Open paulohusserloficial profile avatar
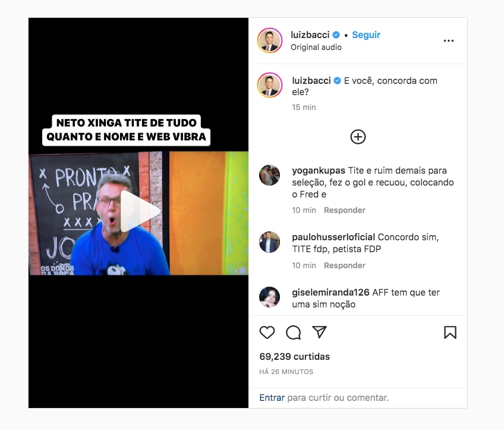The image size is (504, 430). (269, 242)
